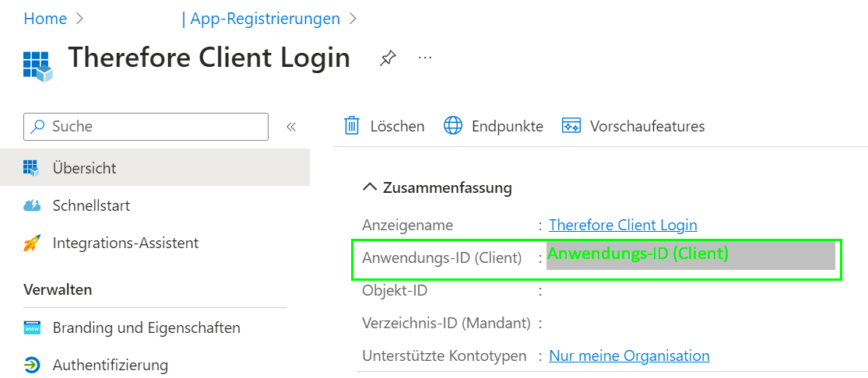
Task: Open Integrations-Assistent
Action: point(125,243)
